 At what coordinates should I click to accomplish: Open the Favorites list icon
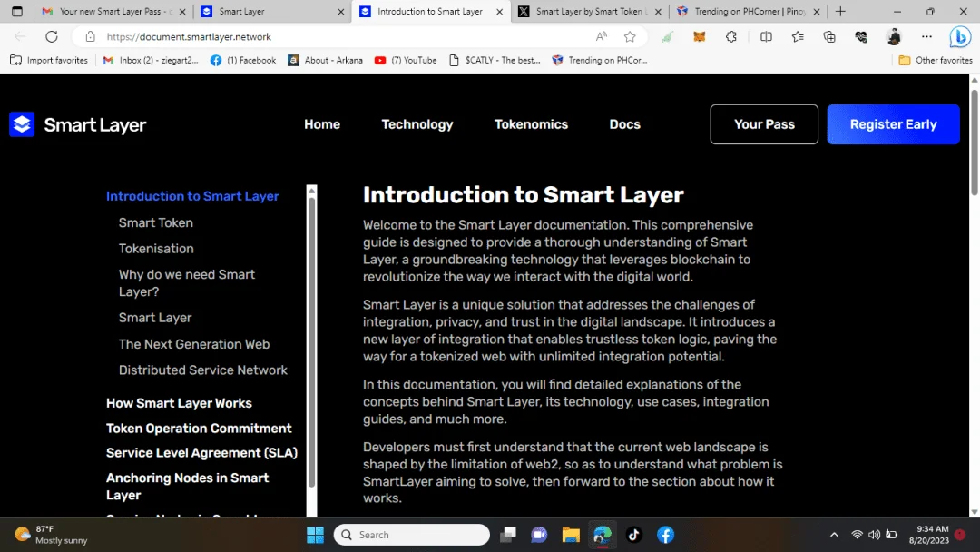(x=798, y=37)
